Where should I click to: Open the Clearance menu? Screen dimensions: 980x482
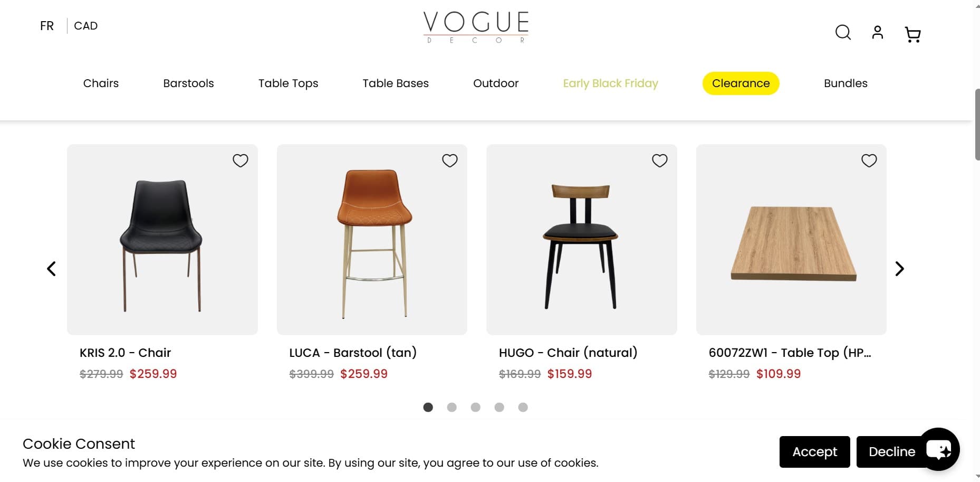pyautogui.click(x=741, y=83)
